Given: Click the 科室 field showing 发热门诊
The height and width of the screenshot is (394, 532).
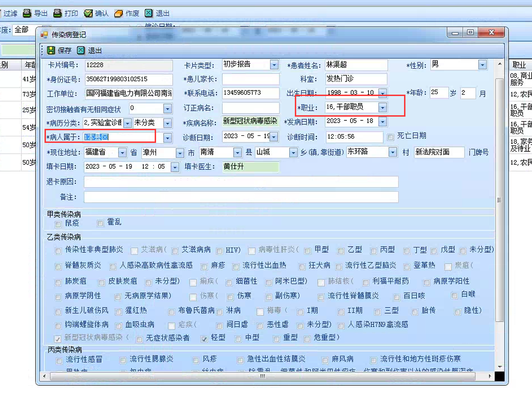Looking at the screenshot, I should (x=356, y=79).
